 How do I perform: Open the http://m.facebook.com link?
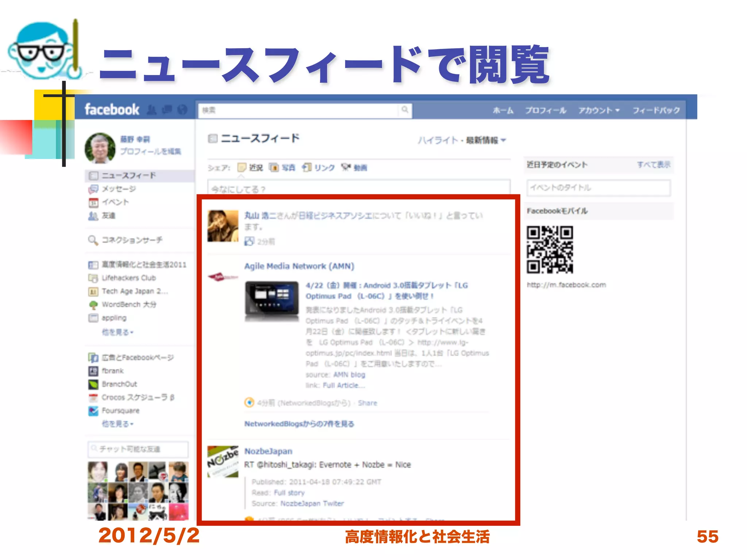click(x=566, y=285)
